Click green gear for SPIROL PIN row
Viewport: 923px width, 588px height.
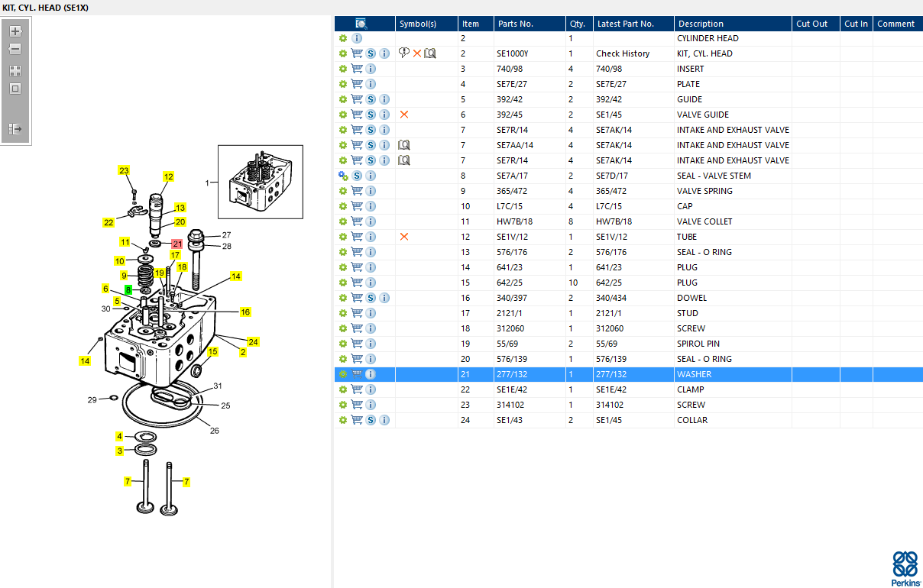pyautogui.click(x=343, y=344)
